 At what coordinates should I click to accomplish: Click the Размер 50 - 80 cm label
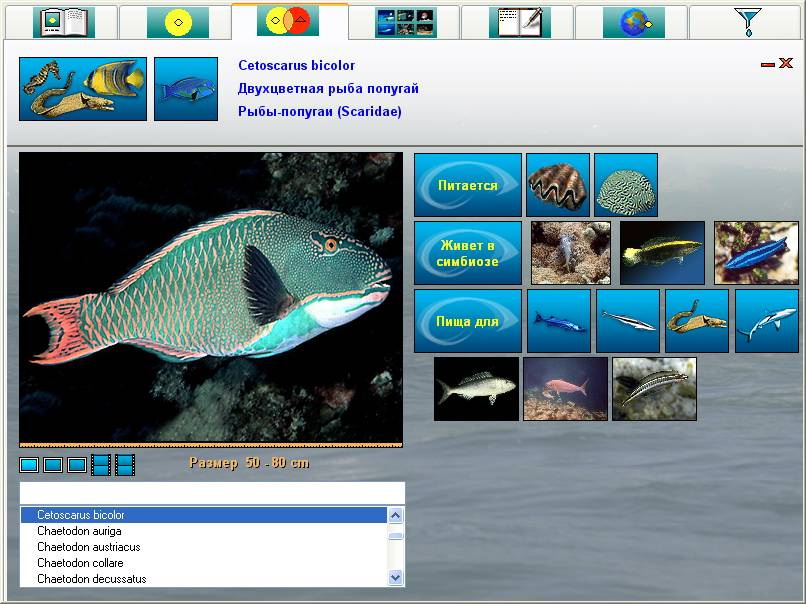pos(249,463)
